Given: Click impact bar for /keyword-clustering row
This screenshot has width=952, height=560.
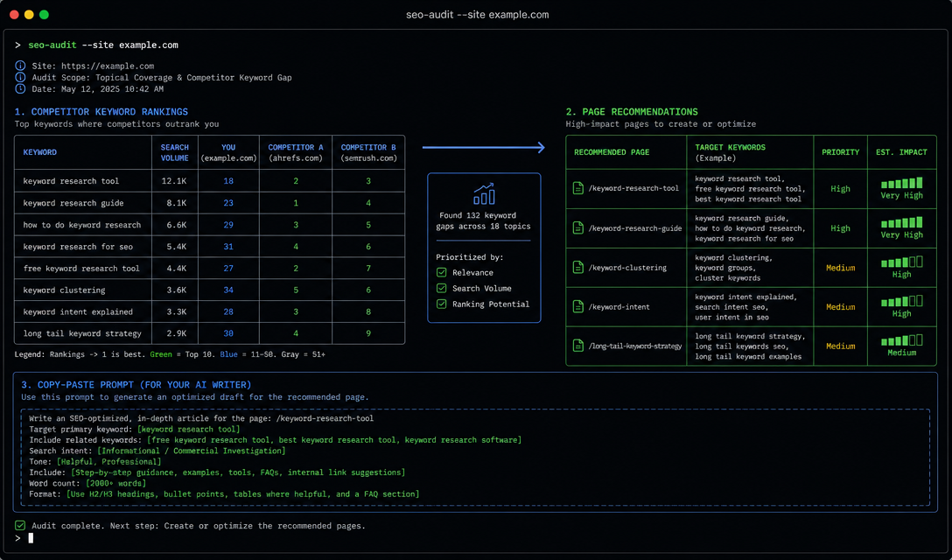Looking at the screenshot, I should click(x=901, y=262).
